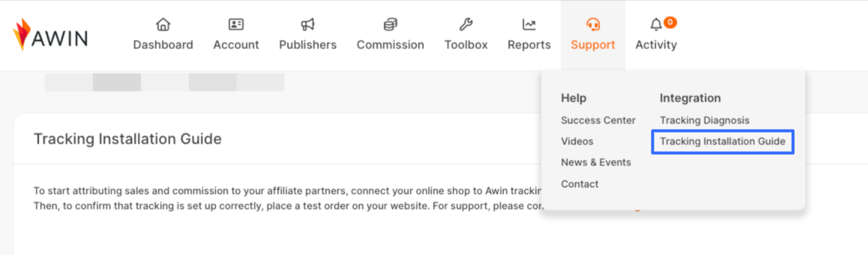
Task: Open the Publishers navigation menu
Action: pos(308,45)
